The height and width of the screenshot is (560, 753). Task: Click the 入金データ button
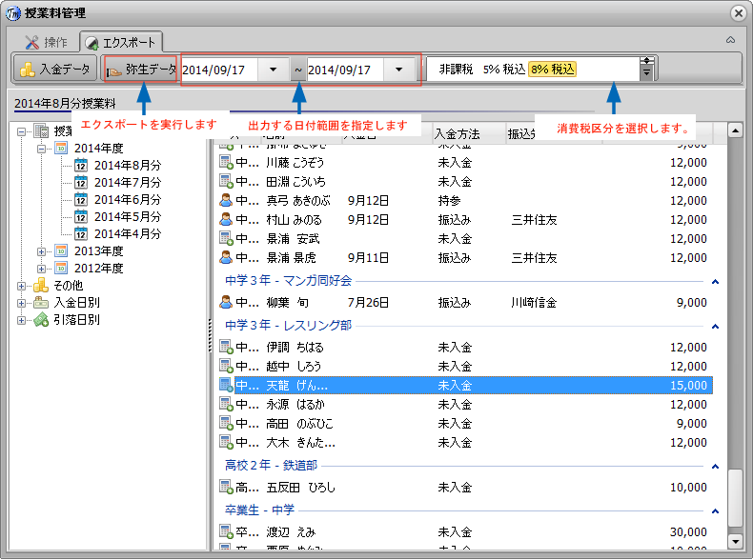(54, 70)
